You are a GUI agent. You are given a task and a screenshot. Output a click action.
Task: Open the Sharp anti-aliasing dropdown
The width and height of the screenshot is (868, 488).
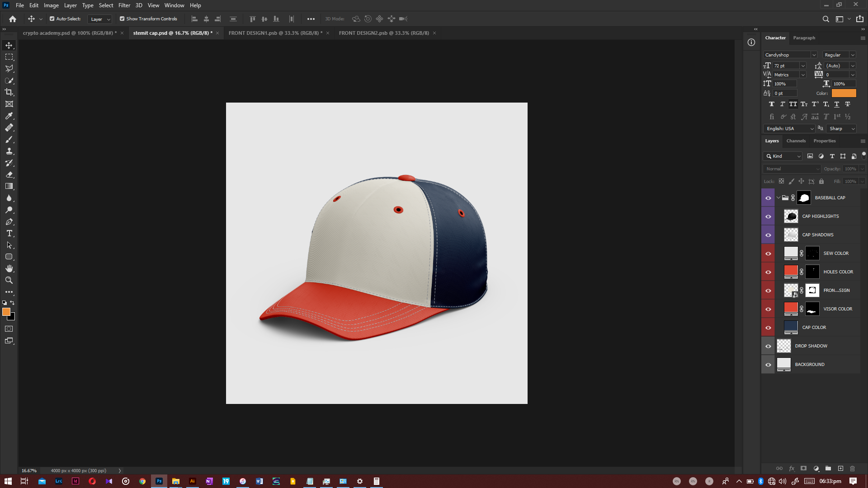tap(842, 129)
